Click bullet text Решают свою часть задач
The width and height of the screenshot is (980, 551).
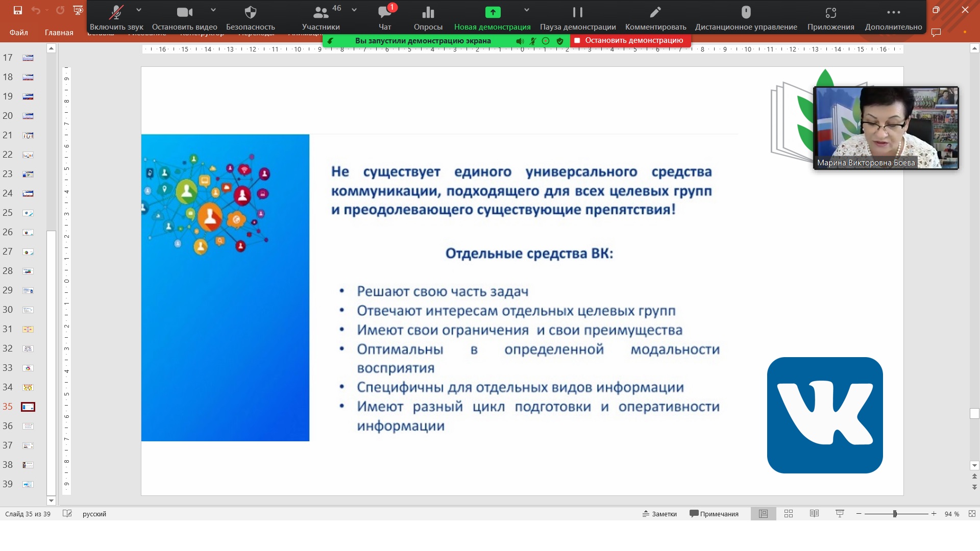443,291
